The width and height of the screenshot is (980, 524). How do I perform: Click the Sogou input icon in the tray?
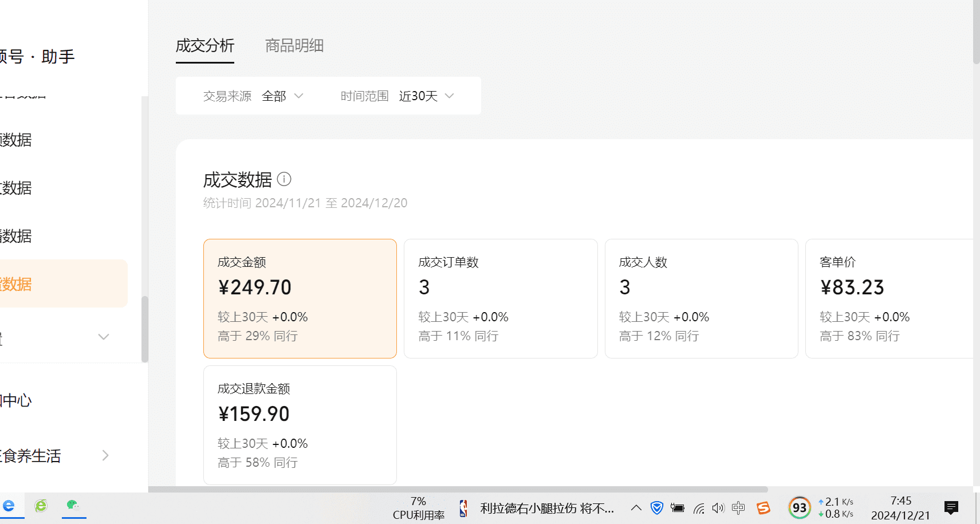pyautogui.click(x=763, y=507)
